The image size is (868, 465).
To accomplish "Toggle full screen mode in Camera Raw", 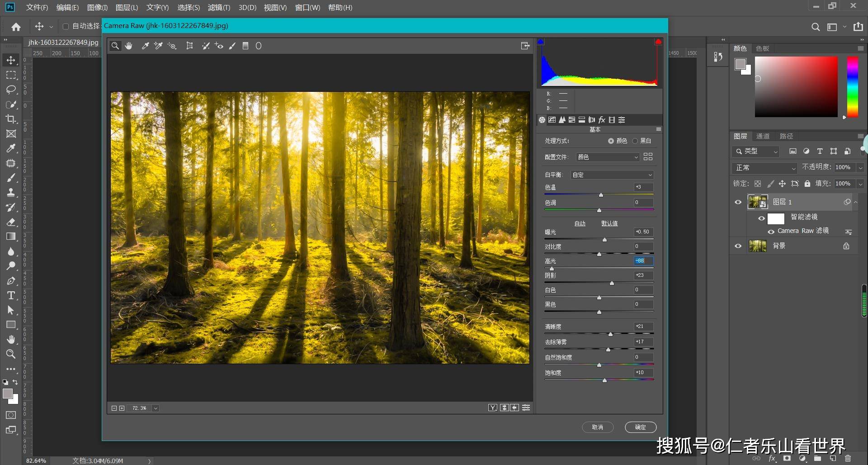I will point(525,46).
